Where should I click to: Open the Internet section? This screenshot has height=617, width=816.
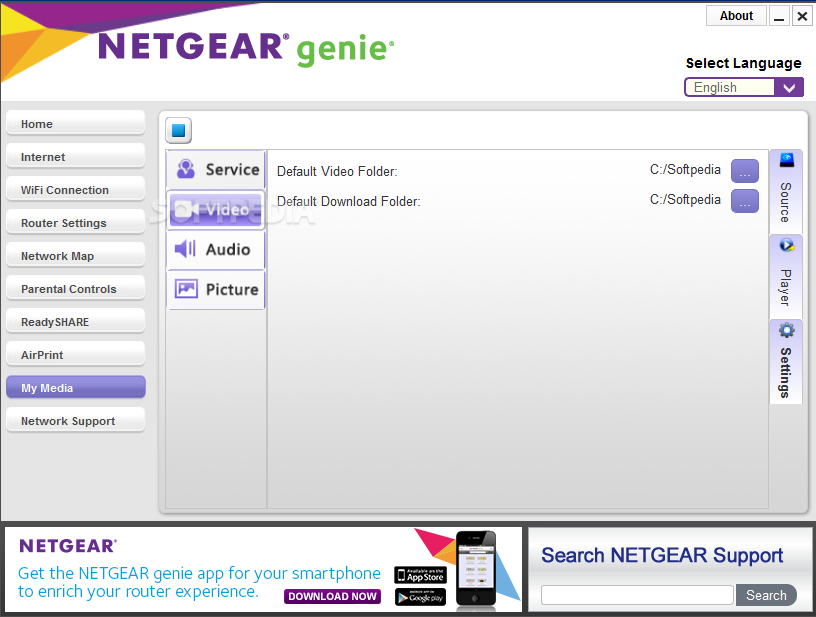(x=75, y=157)
